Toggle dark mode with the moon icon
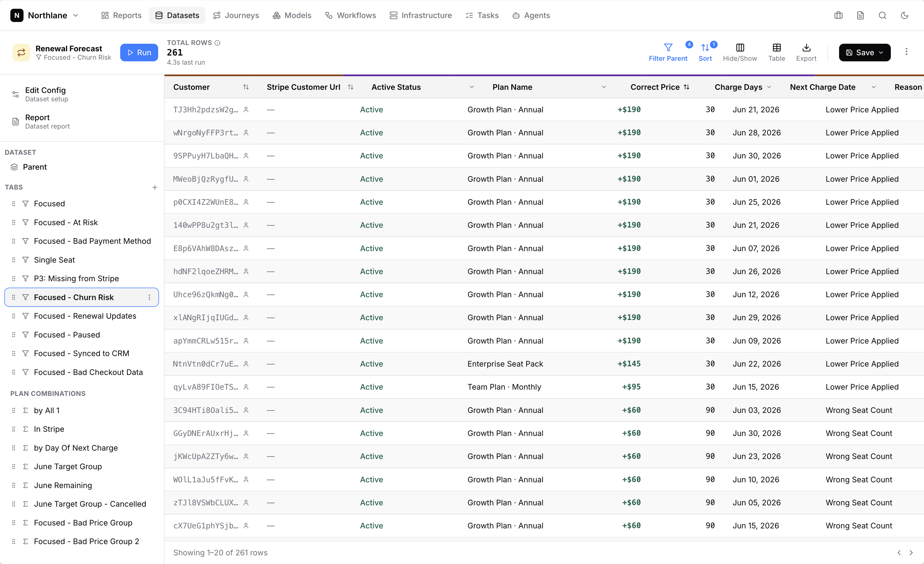The height and width of the screenshot is (564, 924). coord(905,15)
